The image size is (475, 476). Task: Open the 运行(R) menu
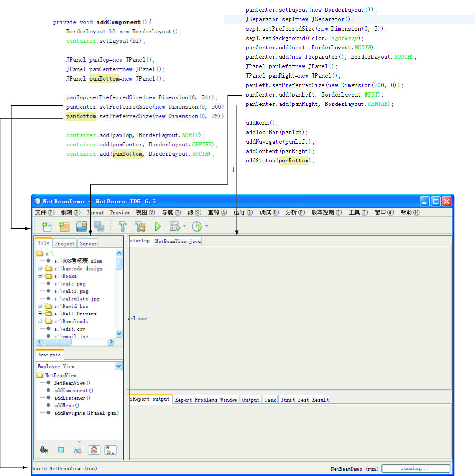pyautogui.click(x=243, y=212)
